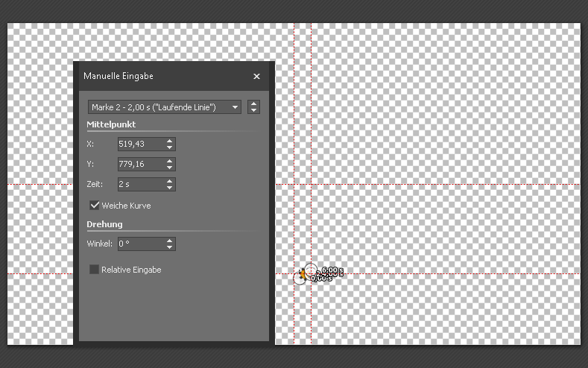Viewport: 588px width, 368px height.
Task: Decrease the Zeit value with down arrow
Action: point(170,186)
